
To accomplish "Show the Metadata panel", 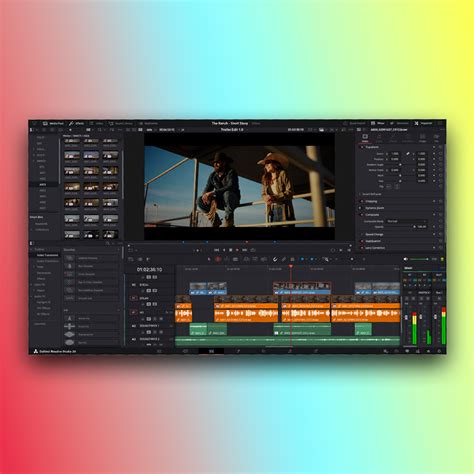I will tap(399, 123).
